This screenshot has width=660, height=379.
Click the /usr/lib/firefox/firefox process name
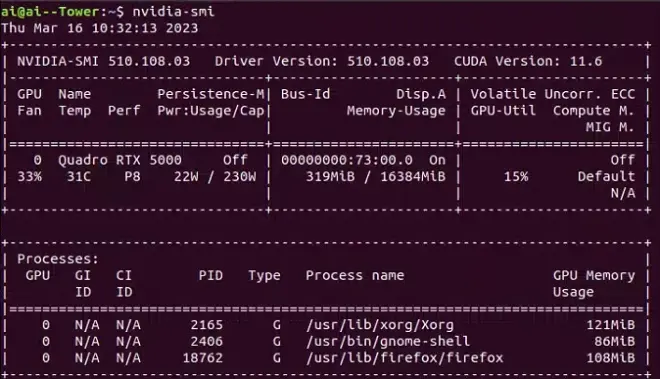click(x=405, y=358)
